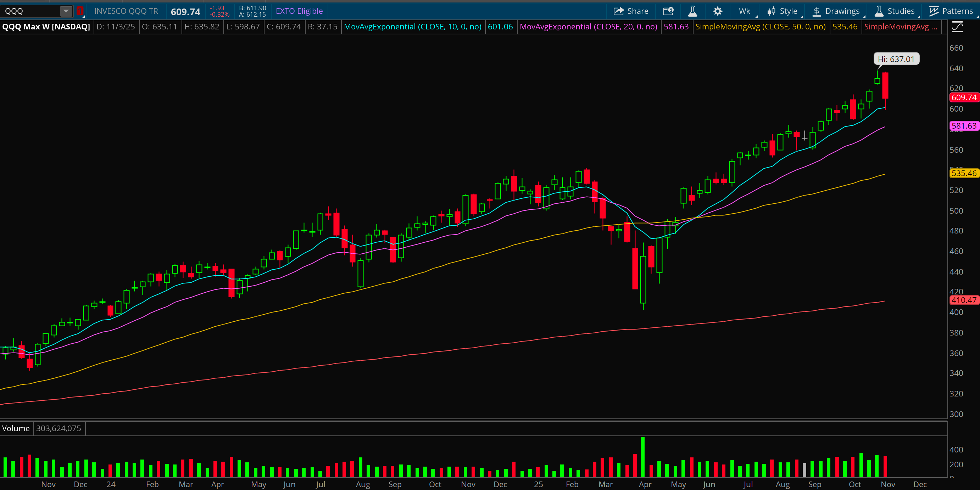Click the magenta 581.63 price bubble

tap(964, 126)
